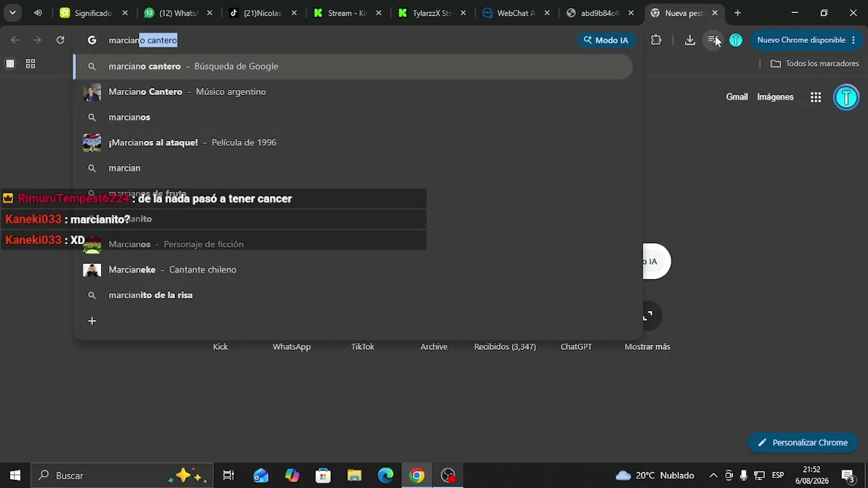Open File Explorer from the taskbar
Viewport: 868px width, 488px height.
click(355, 476)
